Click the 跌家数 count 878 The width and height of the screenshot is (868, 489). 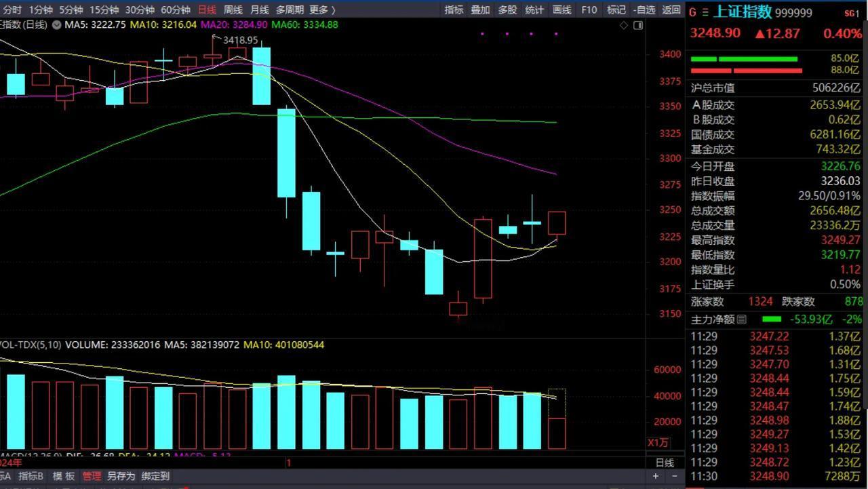853,302
